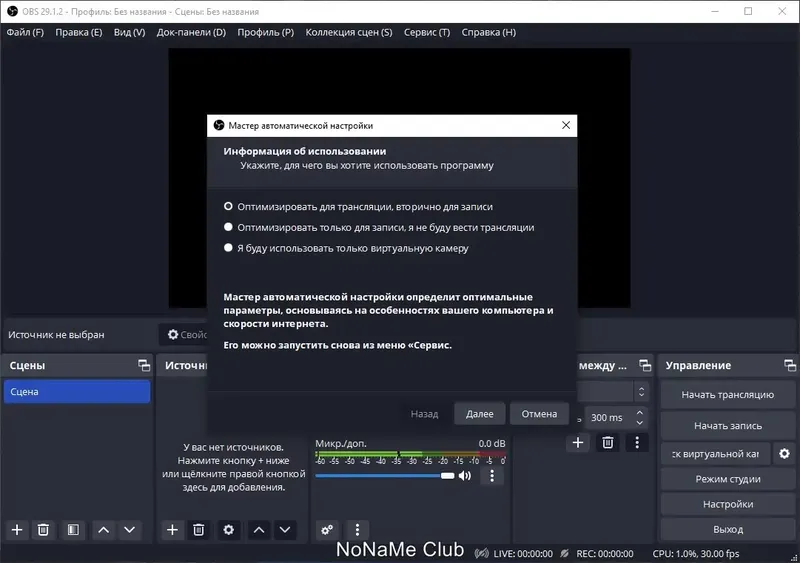
Task: Undock the transitions panel with float icon
Action: 645,365
